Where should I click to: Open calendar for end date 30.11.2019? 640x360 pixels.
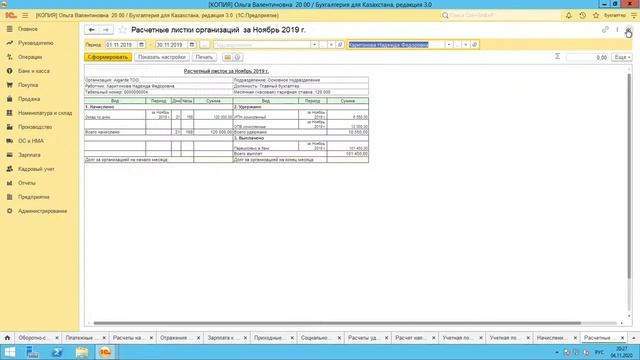click(x=192, y=44)
